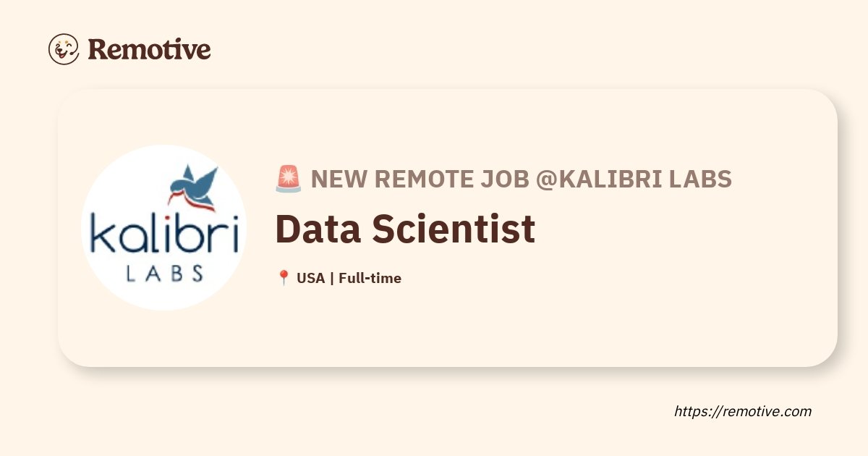Screen dimensions: 868x456
Task: Click the red ribbon under the hummingbird
Action: [194, 199]
